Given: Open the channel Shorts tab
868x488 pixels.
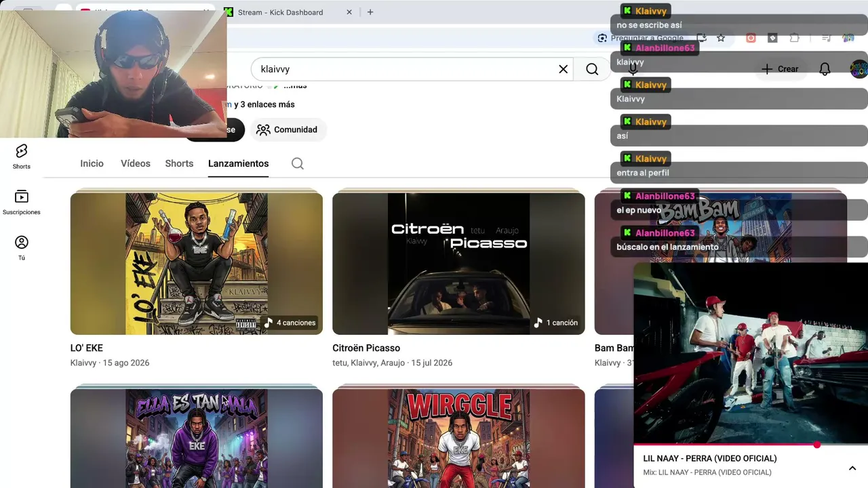Looking at the screenshot, I should tap(179, 163).
